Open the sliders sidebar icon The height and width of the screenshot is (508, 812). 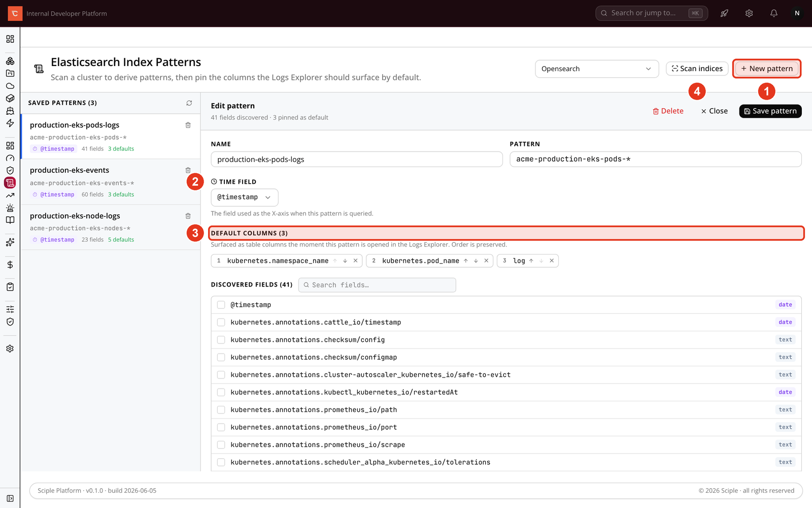click(10, 309)
